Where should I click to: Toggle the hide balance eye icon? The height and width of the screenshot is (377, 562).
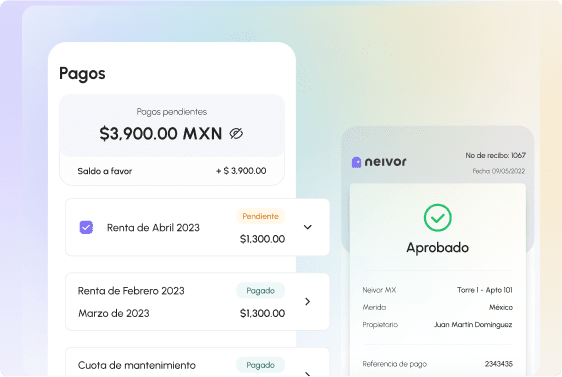tap(236, 134)
